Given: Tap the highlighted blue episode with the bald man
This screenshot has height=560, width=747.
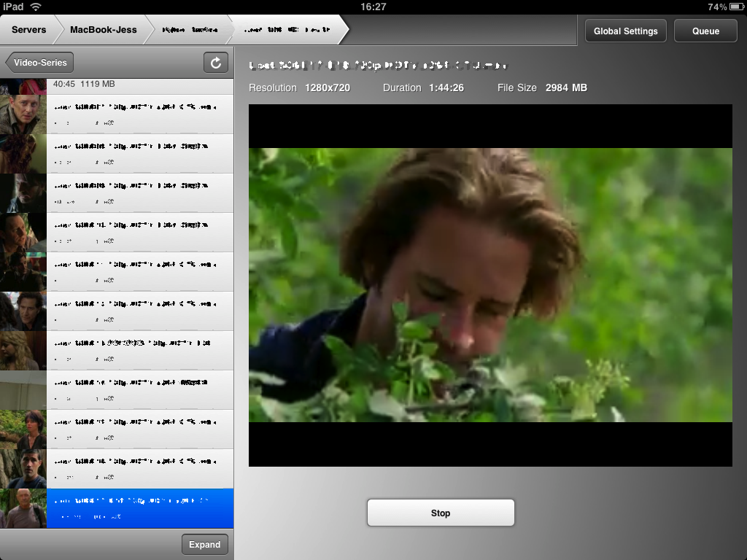Looking at the screenshot, I should pos(117,508).
